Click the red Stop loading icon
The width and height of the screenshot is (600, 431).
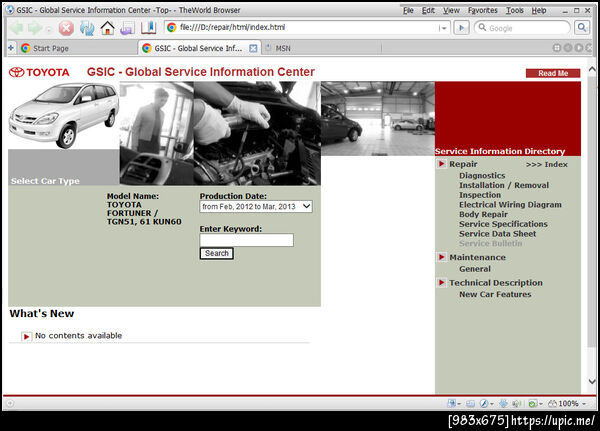point(66,28)
